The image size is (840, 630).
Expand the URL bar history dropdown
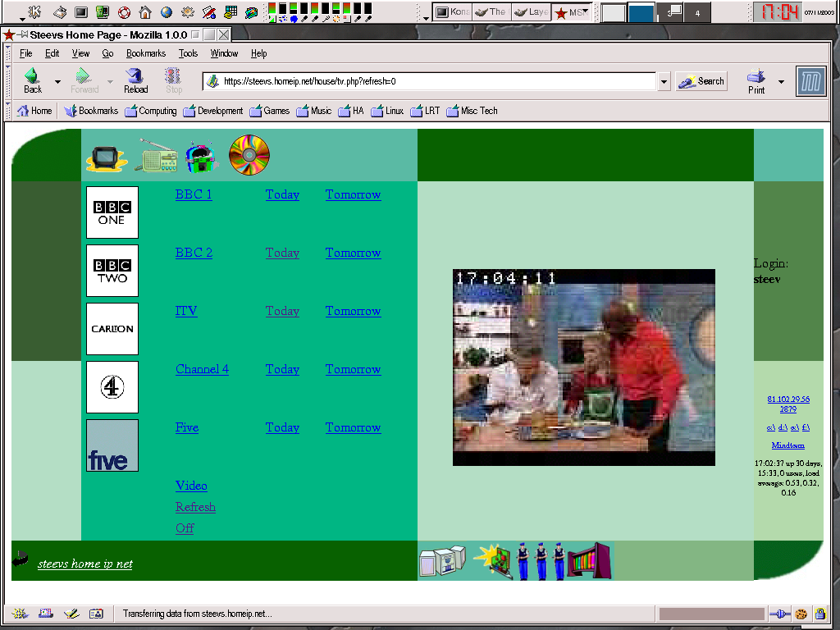point(664,81)
